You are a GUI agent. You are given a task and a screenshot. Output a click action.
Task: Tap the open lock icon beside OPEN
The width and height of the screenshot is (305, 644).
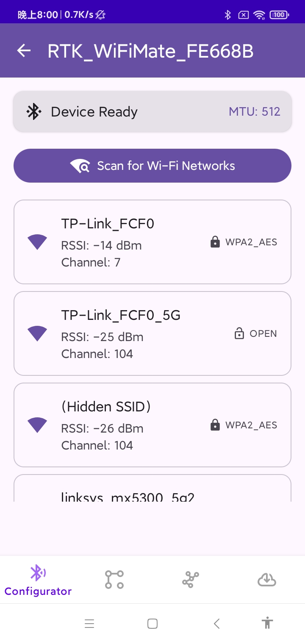pyautogui.click(x=239, y=333)
